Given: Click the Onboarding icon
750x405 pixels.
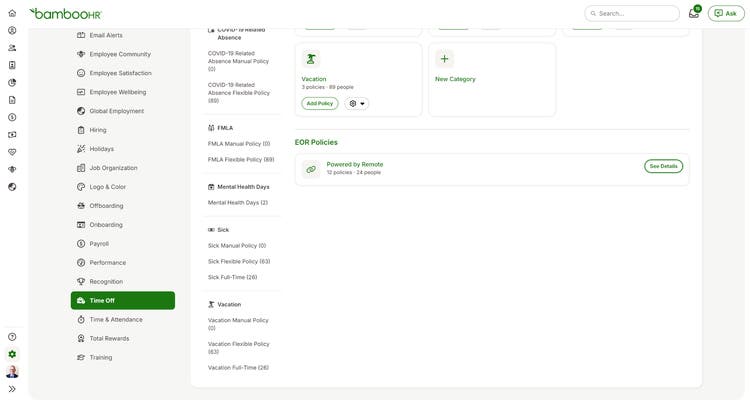Looking at the screenshot, I should (81, 225).
